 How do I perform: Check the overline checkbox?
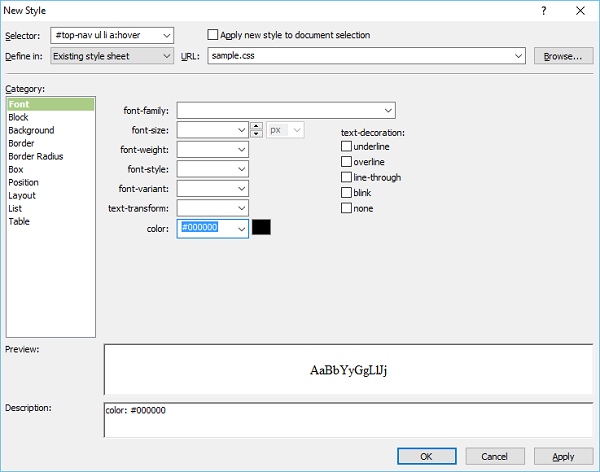coord(347,162)
